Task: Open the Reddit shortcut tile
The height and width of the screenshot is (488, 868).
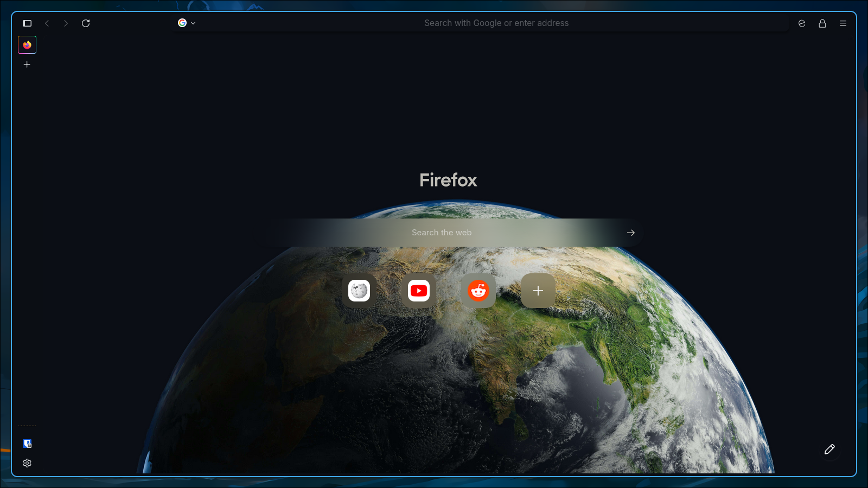Action: click(478, 291)
